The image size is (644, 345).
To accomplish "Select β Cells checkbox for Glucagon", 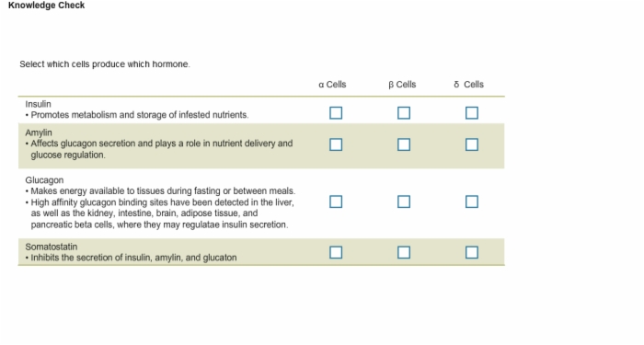I will pos(404,201).
